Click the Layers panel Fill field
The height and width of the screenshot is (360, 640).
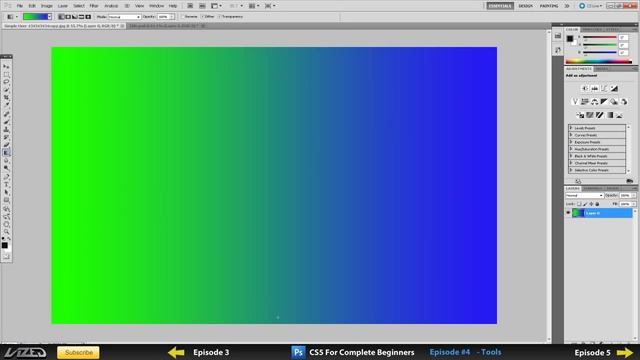point(625,204)
